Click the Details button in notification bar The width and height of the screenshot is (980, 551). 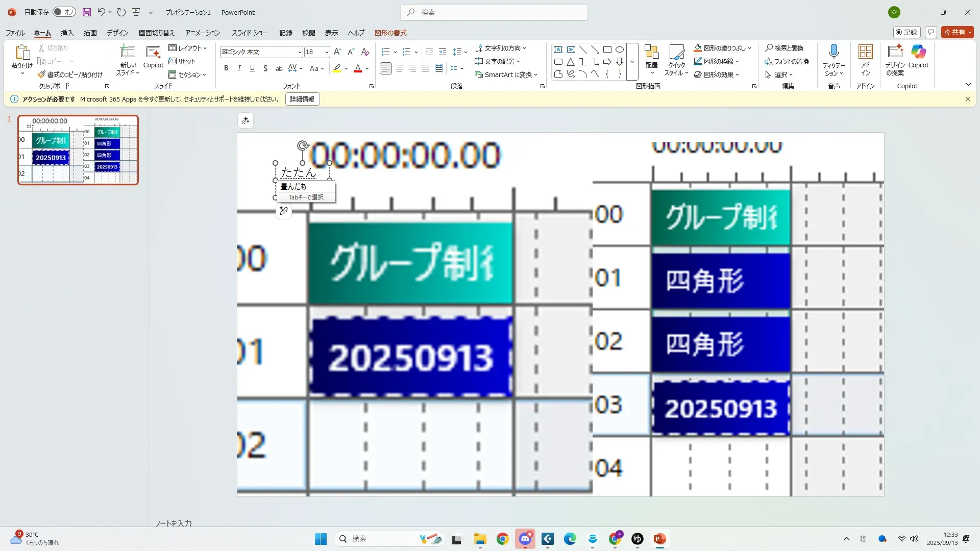(x=302, y=99)
